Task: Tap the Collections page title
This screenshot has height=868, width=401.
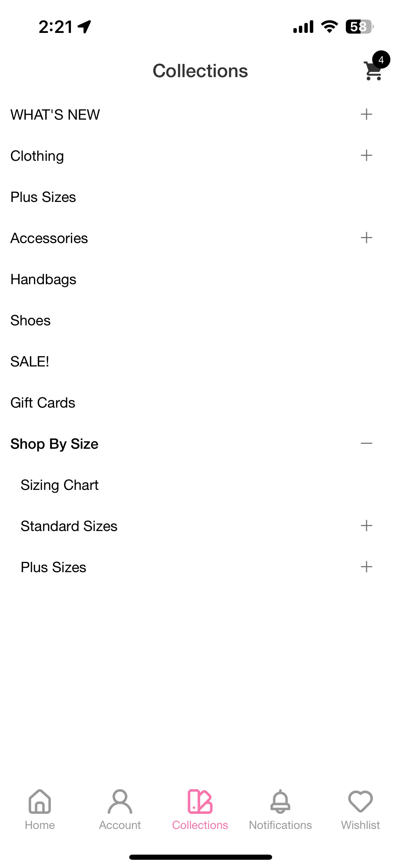Action: click(200, 71)
